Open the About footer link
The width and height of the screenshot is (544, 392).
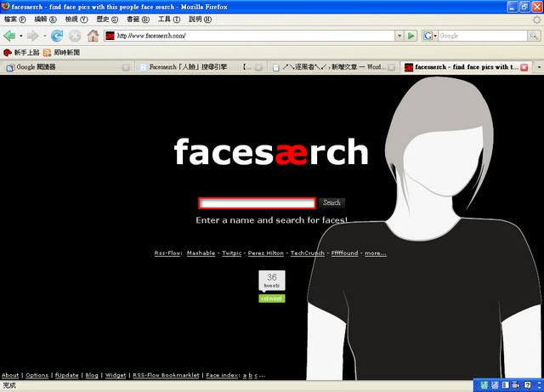pyautogui.click(x=10, y=375)
